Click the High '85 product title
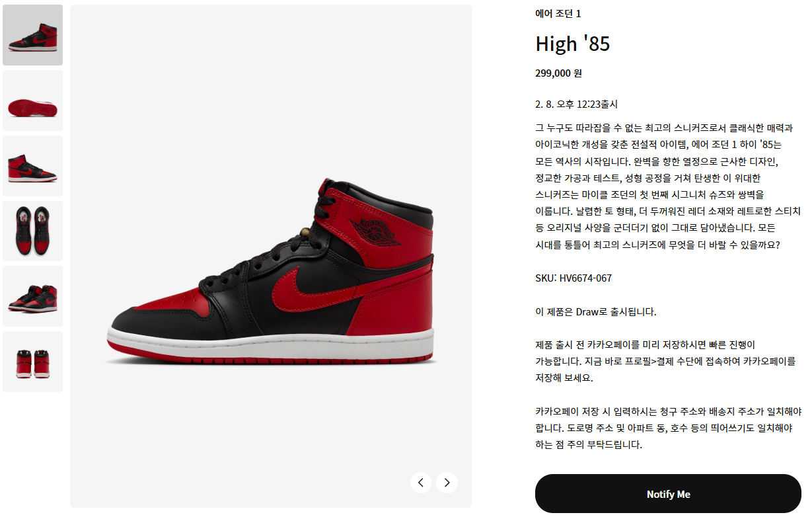This screenshot has height=521, width=812. (572, 44)
